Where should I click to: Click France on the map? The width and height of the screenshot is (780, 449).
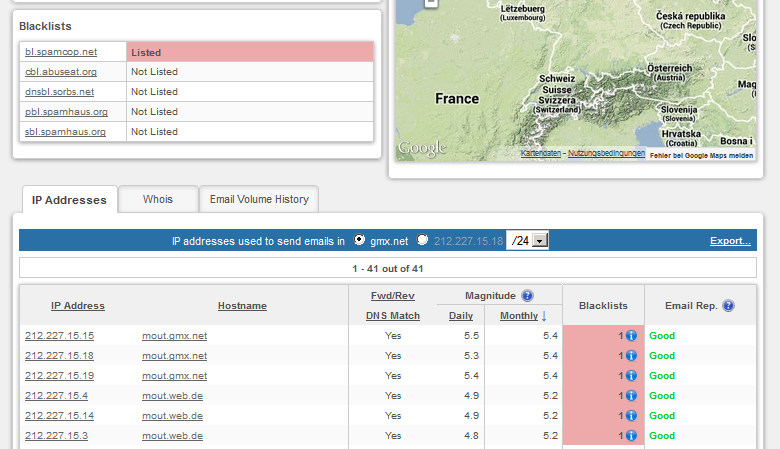point(457,98)
